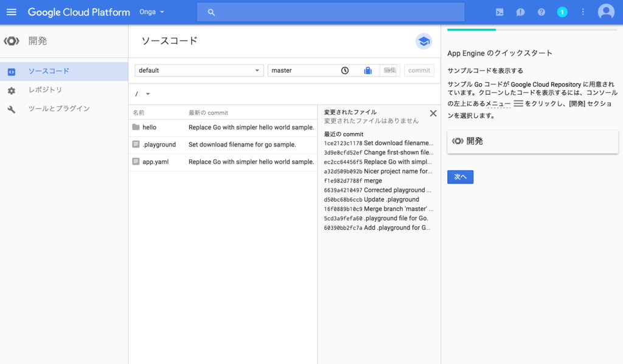This screenshot has height=364, width=623.
Task: Click the help question mark icon
Action: (541, 11)
